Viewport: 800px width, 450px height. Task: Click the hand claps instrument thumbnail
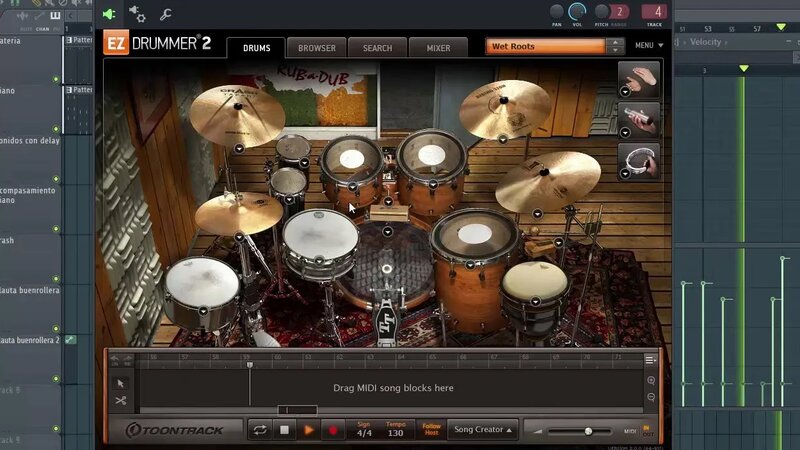pyautogui.click(x=639, y=80)
